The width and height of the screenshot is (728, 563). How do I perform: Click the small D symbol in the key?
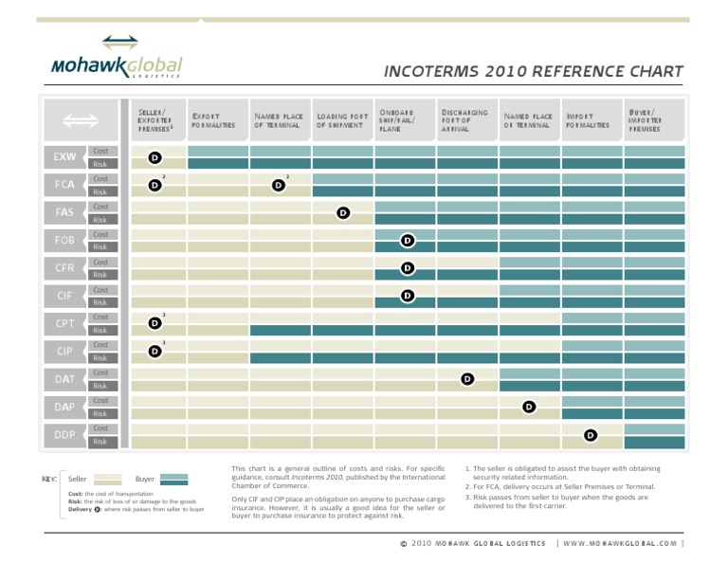coord(97,509)
